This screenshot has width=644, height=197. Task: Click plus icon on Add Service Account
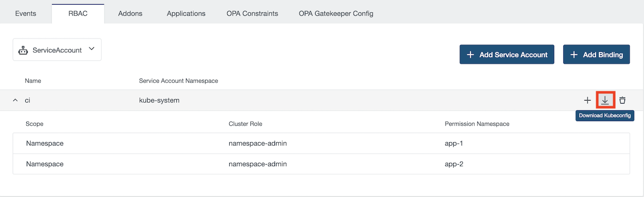[470, 54]
